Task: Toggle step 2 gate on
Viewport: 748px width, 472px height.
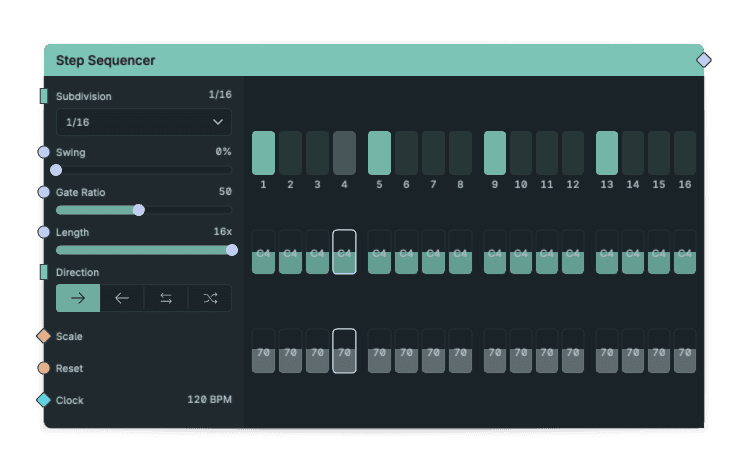Action: pyautogui.click(x=290, y=153)
